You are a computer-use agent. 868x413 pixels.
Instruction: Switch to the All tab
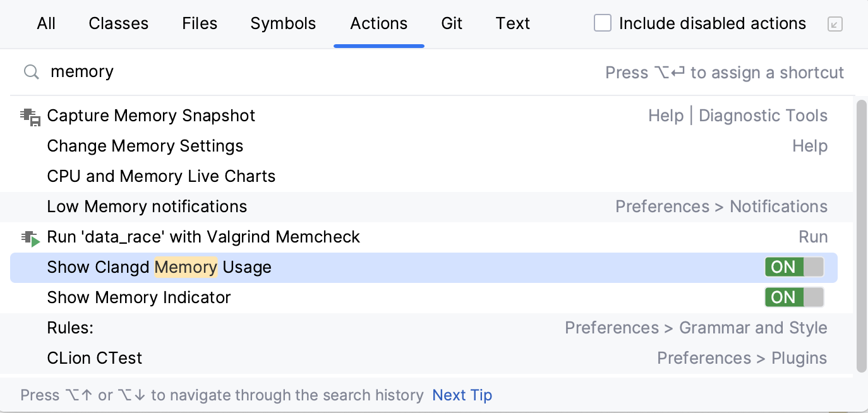point(45,23)
